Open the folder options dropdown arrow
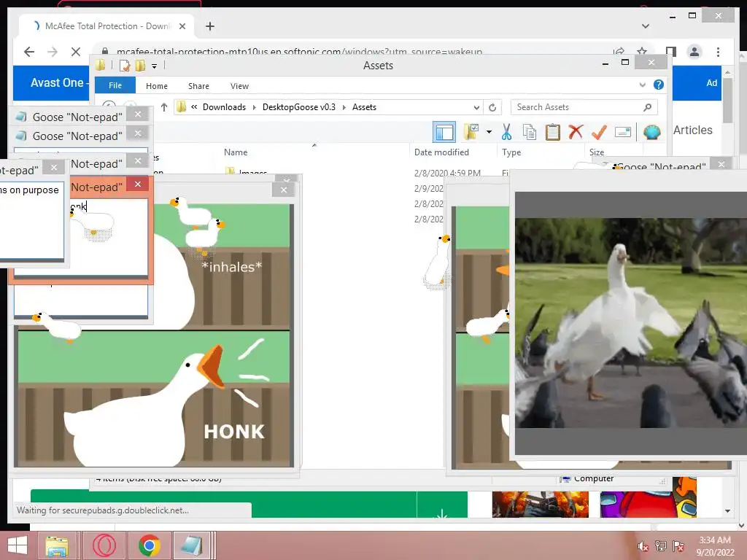 point(489,132)
